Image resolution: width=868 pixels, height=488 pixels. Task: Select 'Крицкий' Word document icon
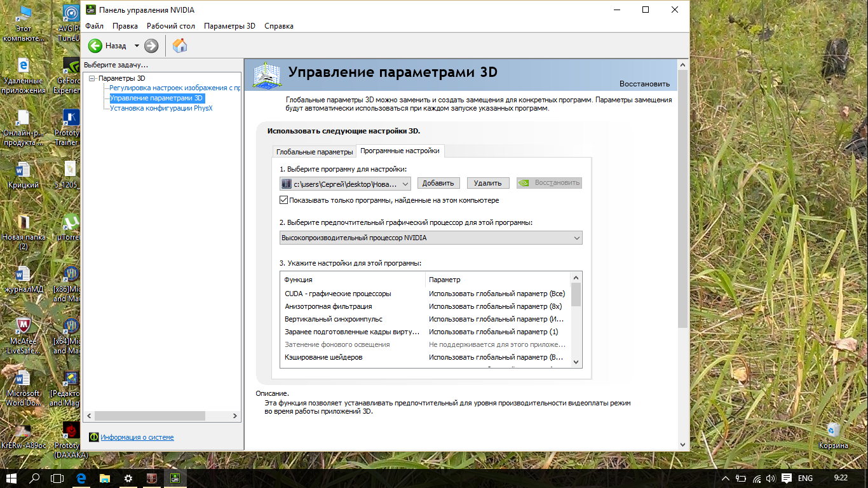pos(24,176)
